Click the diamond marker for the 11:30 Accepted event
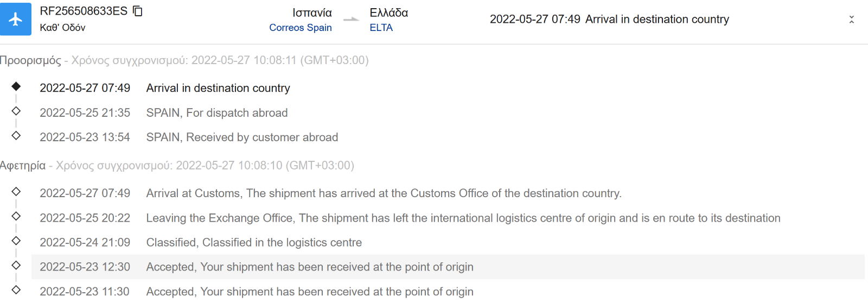Image resolution: width=868 pixels, height=302 pixels. coord(16,290)
